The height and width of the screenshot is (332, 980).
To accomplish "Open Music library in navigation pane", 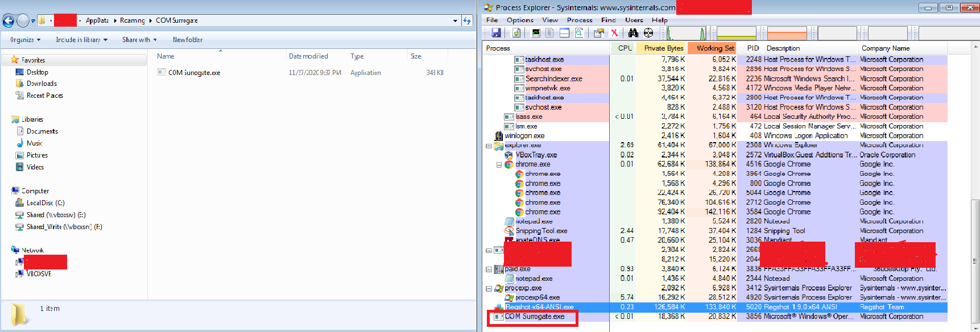I will pyautogui.click(x=34, y=143).
